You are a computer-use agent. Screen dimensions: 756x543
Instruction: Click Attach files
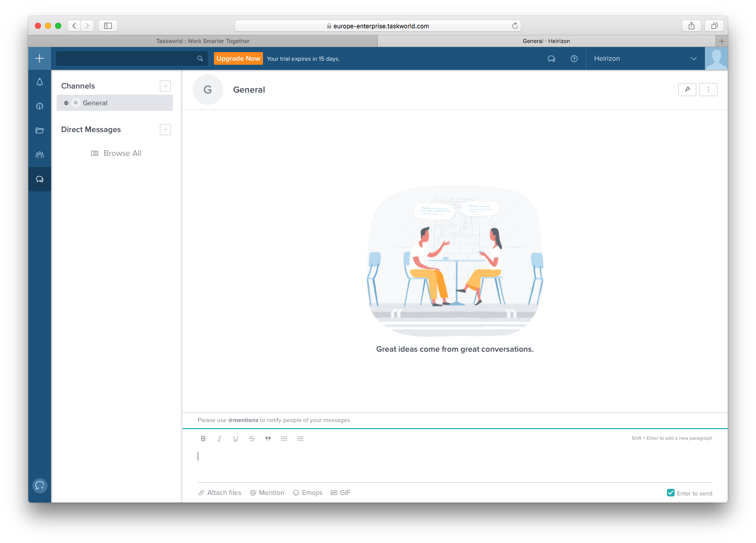tap(220, 493)
